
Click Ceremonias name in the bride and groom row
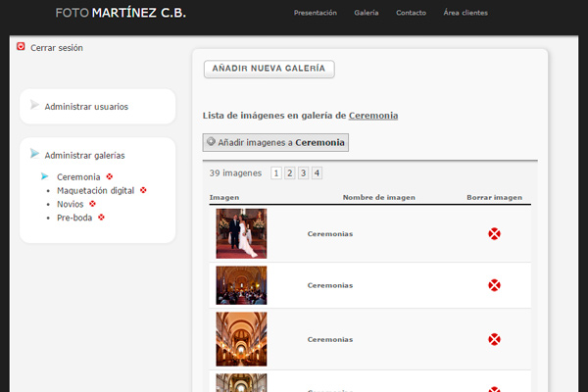tap(330, 234)
